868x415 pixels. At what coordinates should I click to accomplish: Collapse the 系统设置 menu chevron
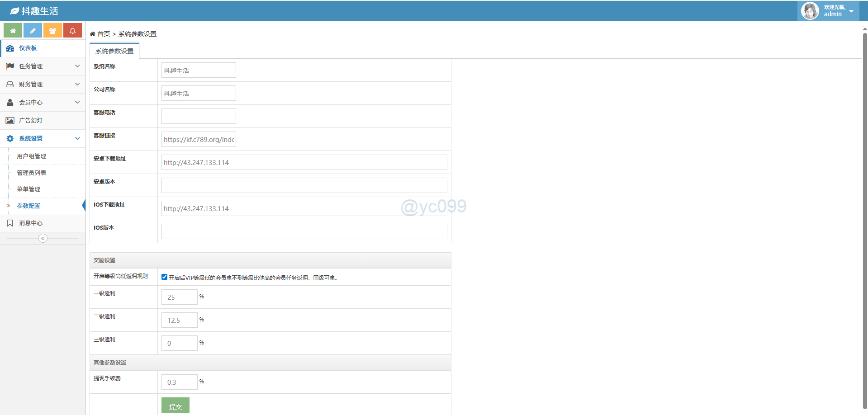click(x=77, y=139)
